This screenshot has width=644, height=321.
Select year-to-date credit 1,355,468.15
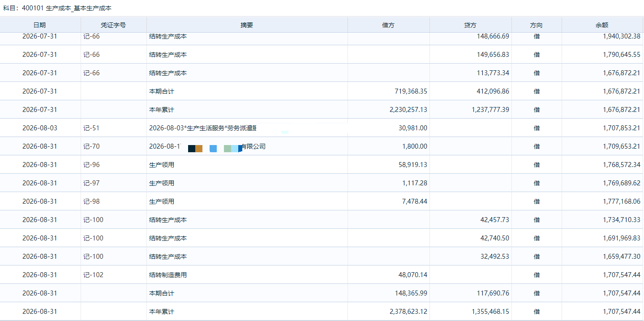coord(490,312)
